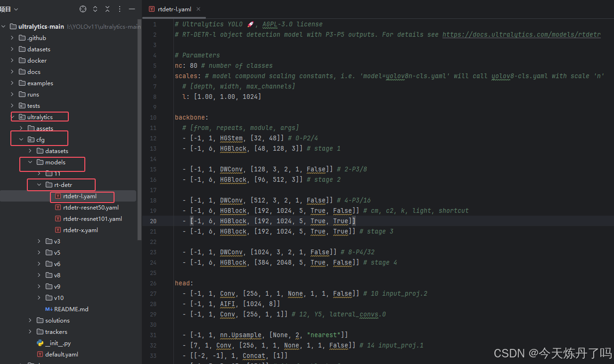614x364 pixels.
Task: Expand the v9 models folder
Action: click(x=40, y=286)
